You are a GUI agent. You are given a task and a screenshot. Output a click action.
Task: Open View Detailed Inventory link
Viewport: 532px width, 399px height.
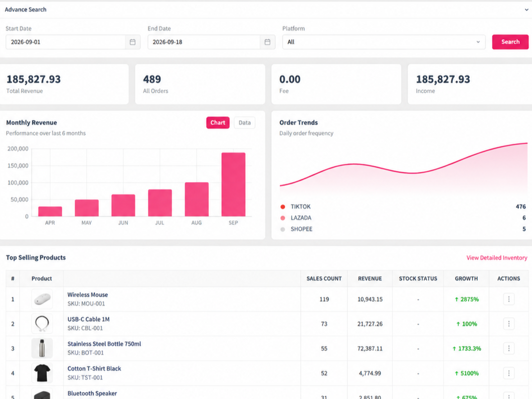coord(497,258)
